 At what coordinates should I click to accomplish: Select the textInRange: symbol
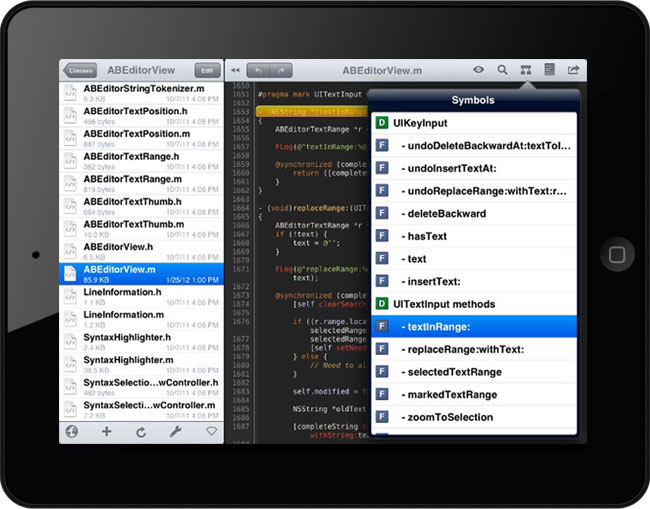pos(474,326)
